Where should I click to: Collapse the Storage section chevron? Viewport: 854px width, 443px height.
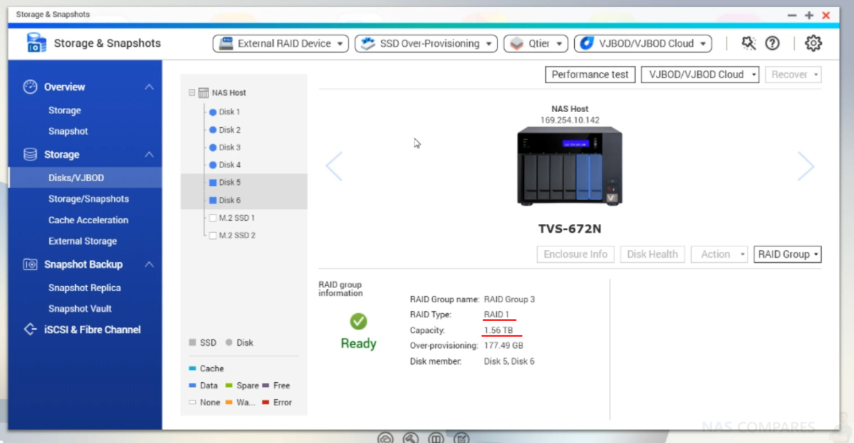pyautogui.click(x=149, y=155)
